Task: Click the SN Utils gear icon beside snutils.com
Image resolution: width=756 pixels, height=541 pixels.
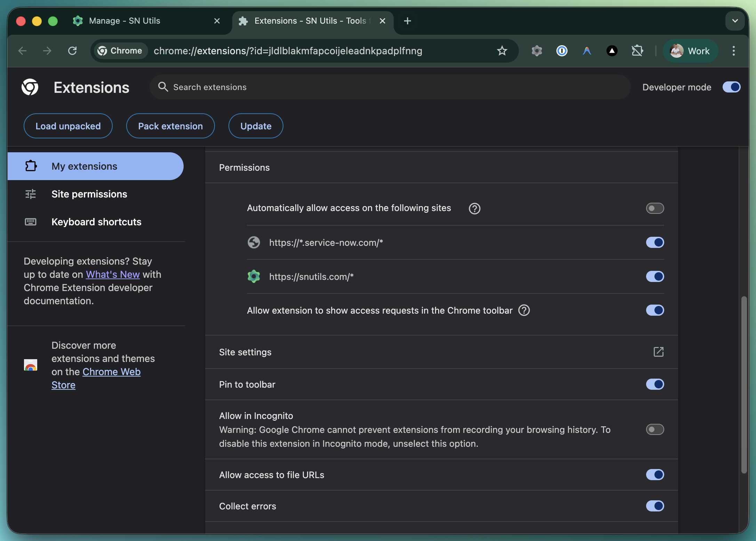Action: [254, 276]
